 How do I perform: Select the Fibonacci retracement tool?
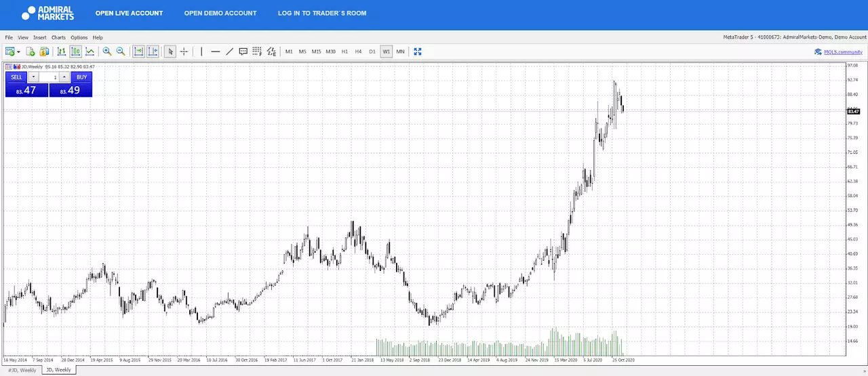pyautogui.click(x=257, y=51)
